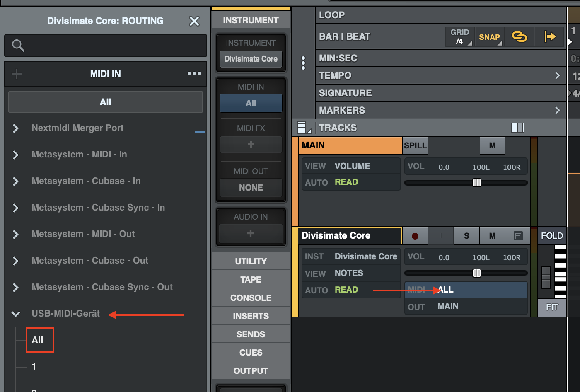Image resolution: width=580 pixels, height=392 pixels.
Task: Click the MAIN track volume fader handle
Action: coord(477,183)
